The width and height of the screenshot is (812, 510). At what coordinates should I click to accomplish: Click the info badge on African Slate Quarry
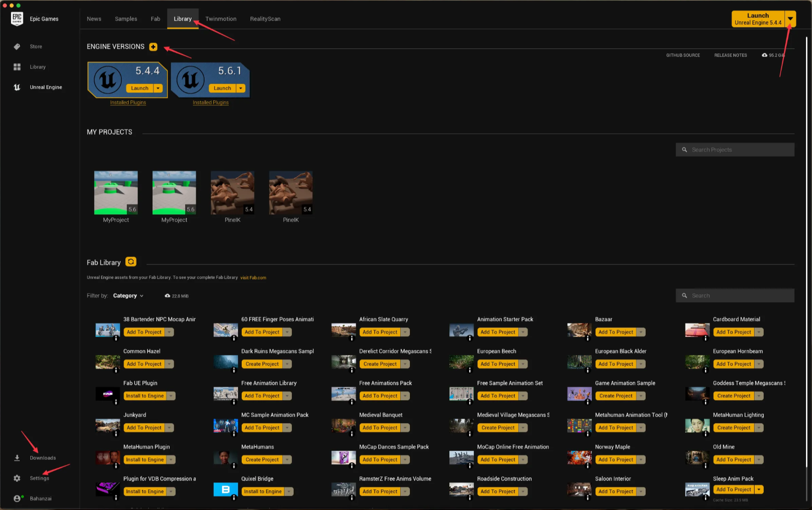coord(352,338)
